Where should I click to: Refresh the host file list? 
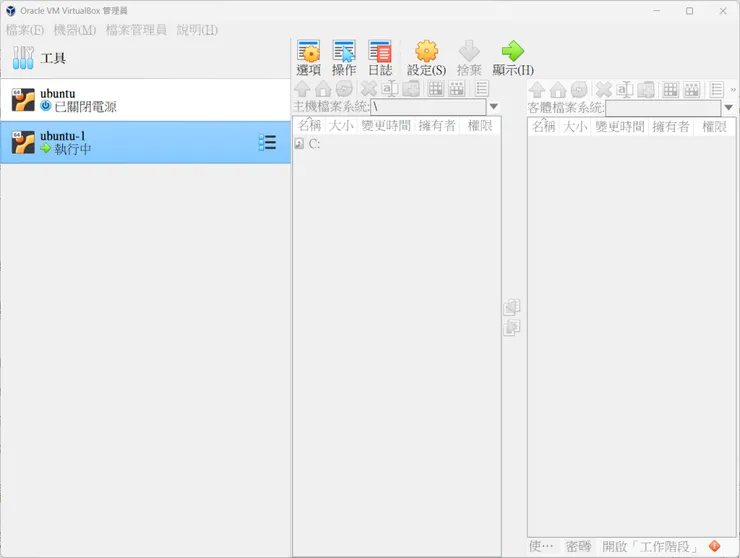[345, 89]
